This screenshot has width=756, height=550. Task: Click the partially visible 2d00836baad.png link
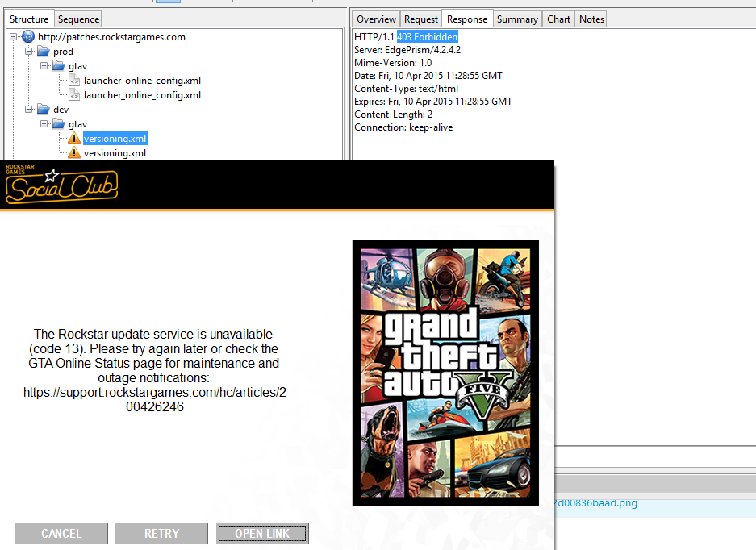[596, 503]
